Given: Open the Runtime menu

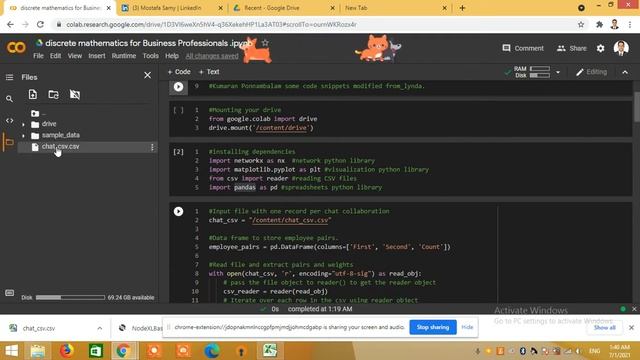Looking at the screenshot, I should [124, 56].
